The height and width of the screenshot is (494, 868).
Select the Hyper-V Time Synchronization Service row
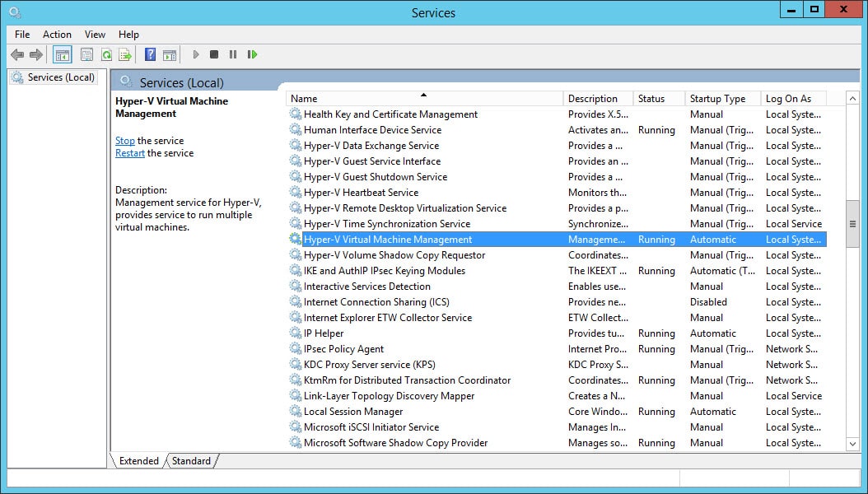[x=557, y=223]
